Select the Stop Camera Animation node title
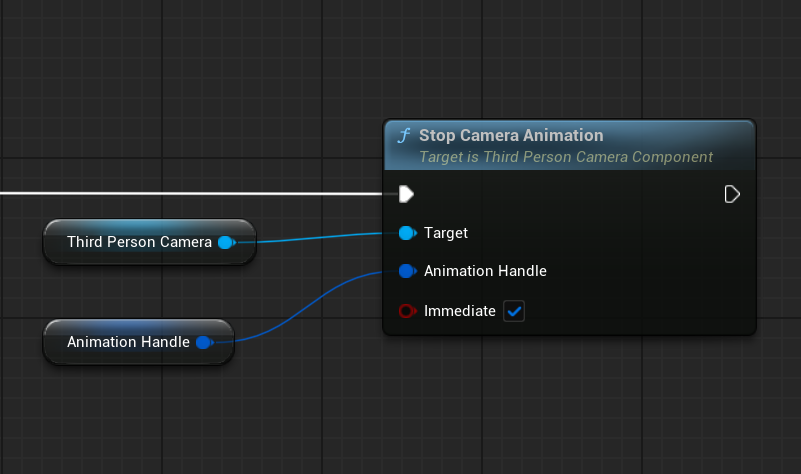 click(510, 135)
